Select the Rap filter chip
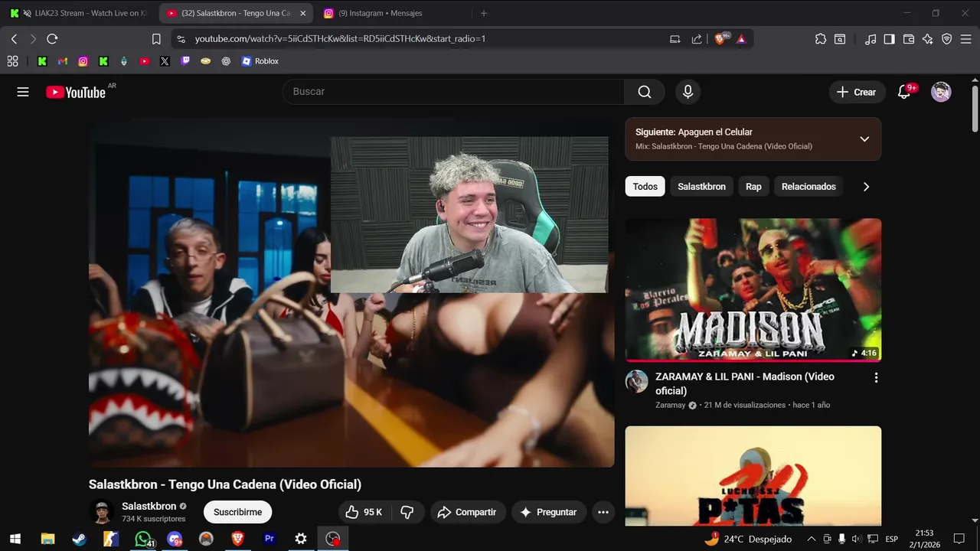This screenshot has height=551, width=980. click(x=753, y=187)
